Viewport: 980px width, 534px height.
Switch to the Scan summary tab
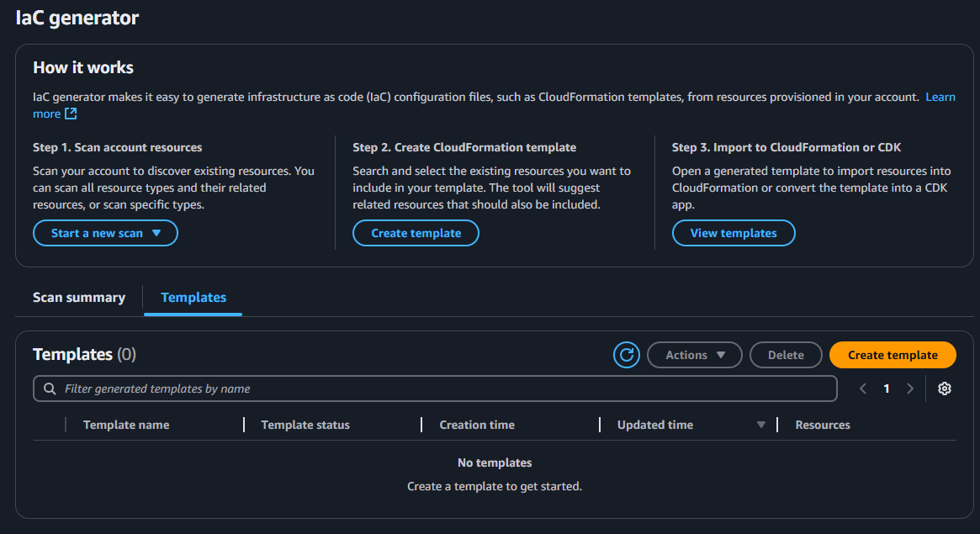[79, 298]
